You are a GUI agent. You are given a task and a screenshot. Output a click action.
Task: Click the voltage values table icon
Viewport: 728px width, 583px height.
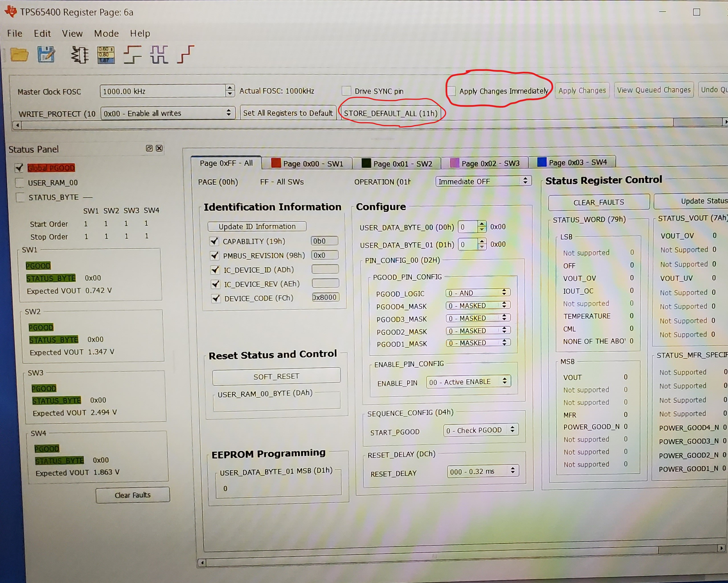106,55
